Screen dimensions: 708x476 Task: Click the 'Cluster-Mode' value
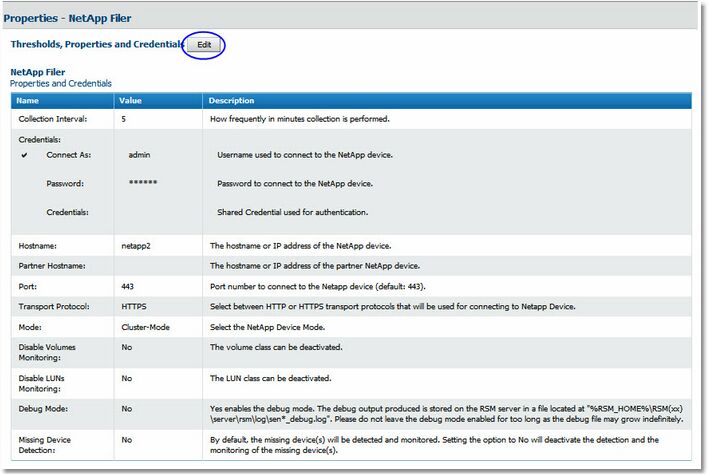(145, 327)
